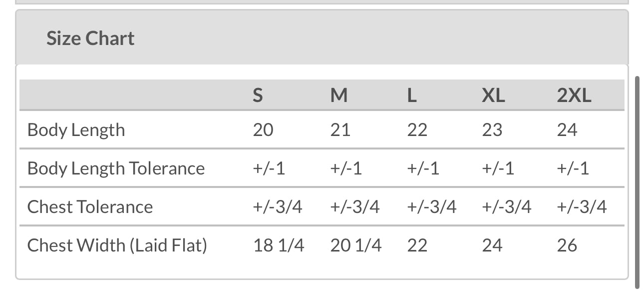Image resolution: width=644 pixels, height=290 pixels.
Task: Click the Body Length row label
Action: (x=76, y=130)
